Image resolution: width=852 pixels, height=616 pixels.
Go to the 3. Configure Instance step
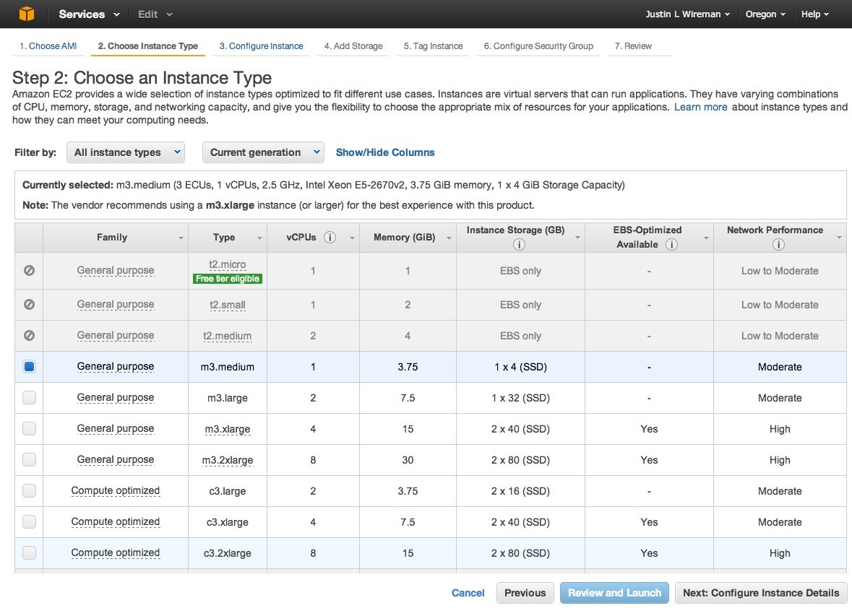point(262,46)
